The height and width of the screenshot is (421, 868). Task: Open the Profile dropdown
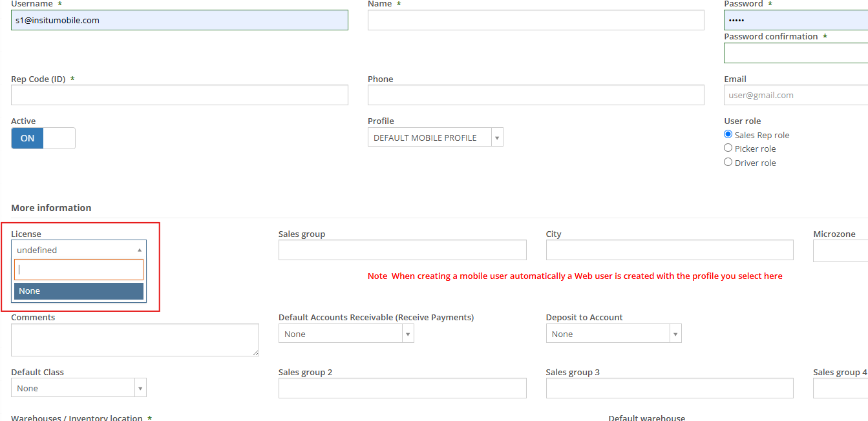[436, 138]
